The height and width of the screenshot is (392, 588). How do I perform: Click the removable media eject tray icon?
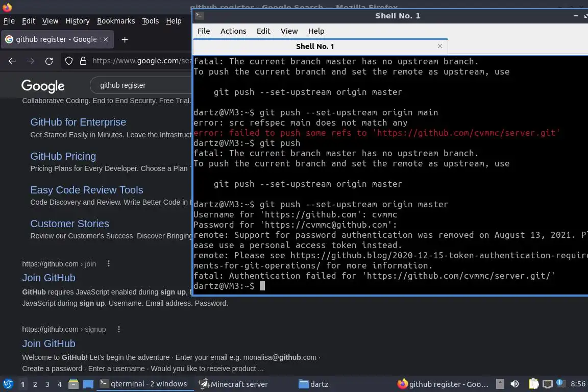500,384
